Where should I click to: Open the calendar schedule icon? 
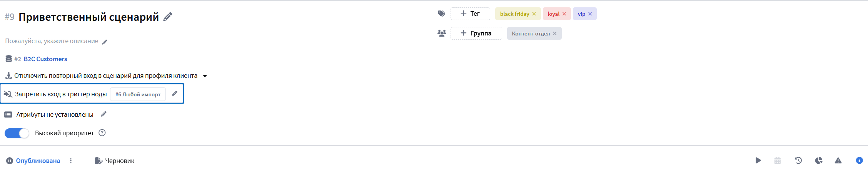point(778,160)
